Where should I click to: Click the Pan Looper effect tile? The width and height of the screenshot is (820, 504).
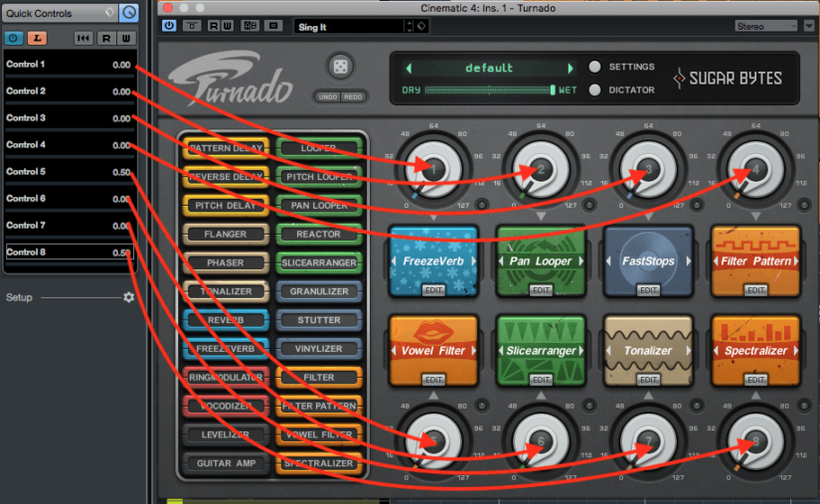click(x=541, y=260)
